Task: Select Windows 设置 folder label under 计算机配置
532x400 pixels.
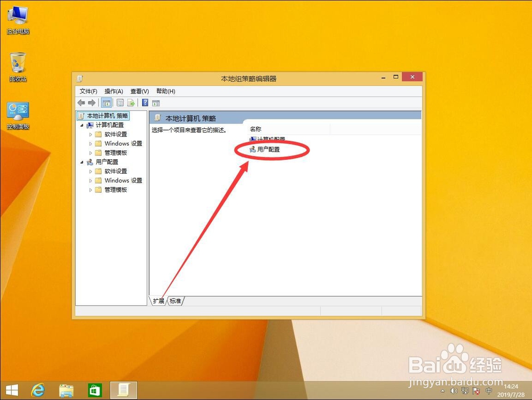Action: pyautogui.click(x=123, y=143)
